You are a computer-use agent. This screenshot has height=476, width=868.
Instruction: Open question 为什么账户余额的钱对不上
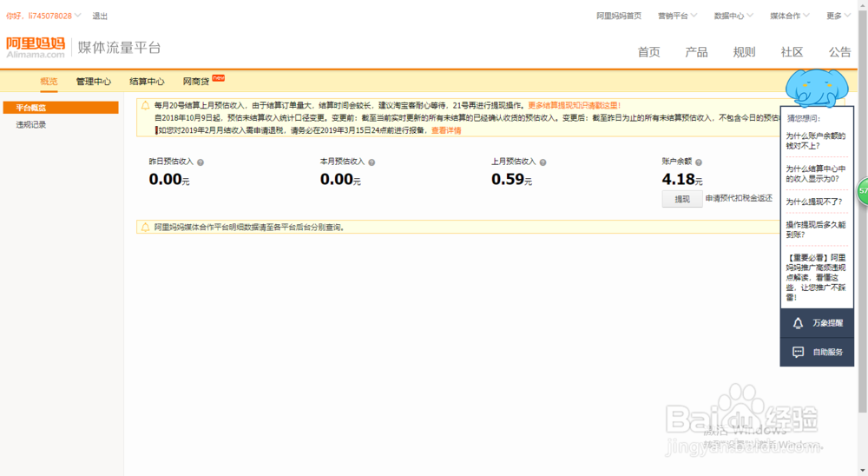[816, 141]
